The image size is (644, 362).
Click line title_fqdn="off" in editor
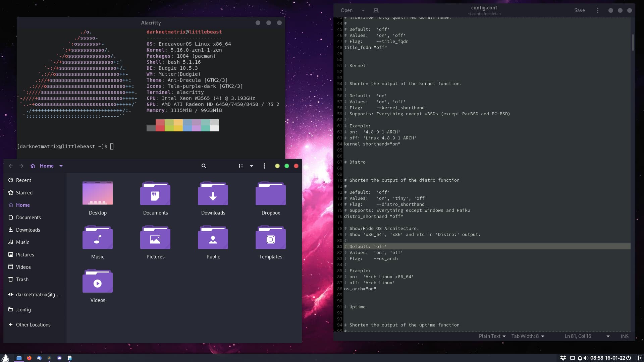366,48
